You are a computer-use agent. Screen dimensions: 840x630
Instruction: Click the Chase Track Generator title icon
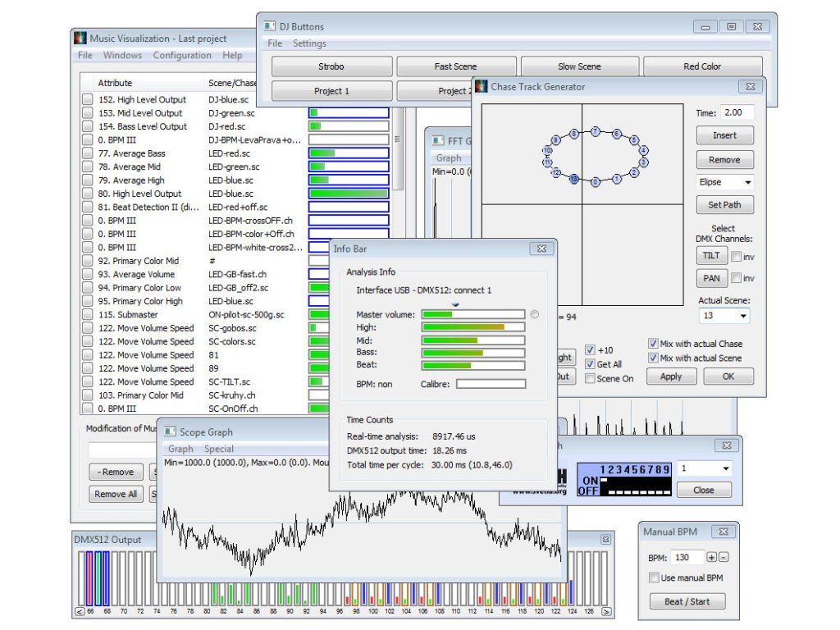(481, 86)
